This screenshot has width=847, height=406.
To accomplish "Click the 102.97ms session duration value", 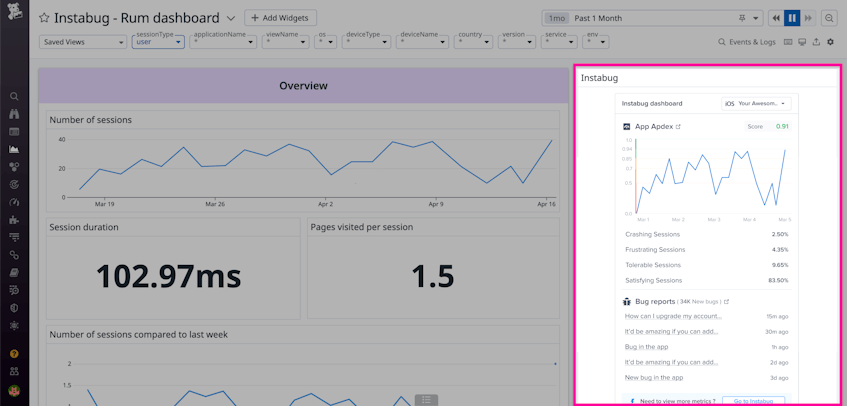I will coord(168,276).
